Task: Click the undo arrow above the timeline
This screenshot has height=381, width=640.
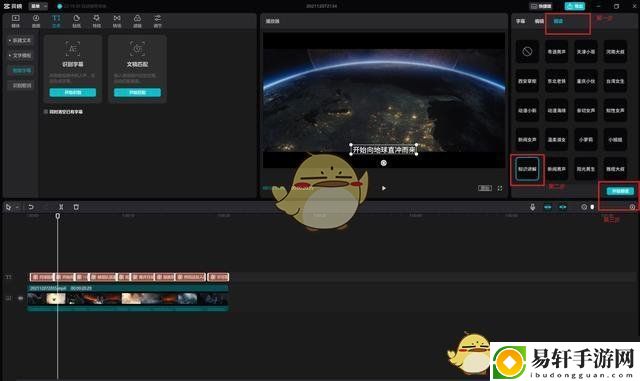Action: point(31,207)
